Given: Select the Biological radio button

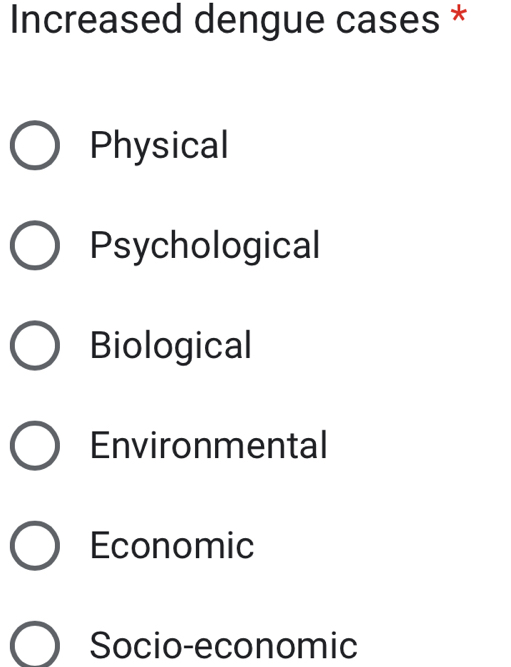Looking at the screenshot, I should (x=35, y=345).
